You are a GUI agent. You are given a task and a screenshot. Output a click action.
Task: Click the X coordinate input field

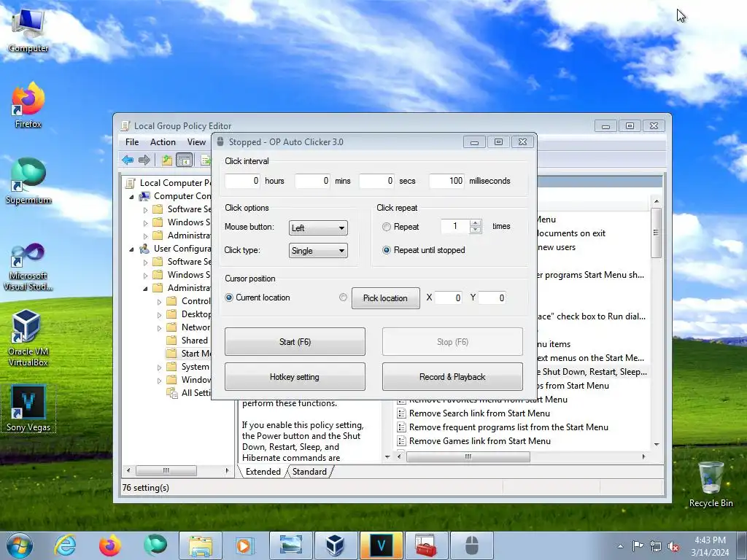(x=449, y=297)
